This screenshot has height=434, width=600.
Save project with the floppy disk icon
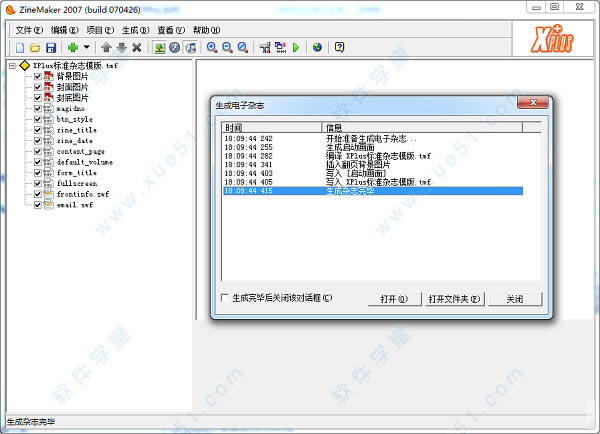coord(51,47)
